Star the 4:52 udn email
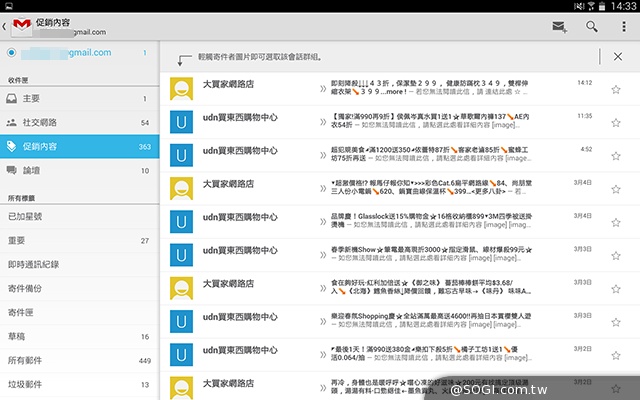Viewport: 640px width, 400px height. pyautogui.click(x=616, y=156)
